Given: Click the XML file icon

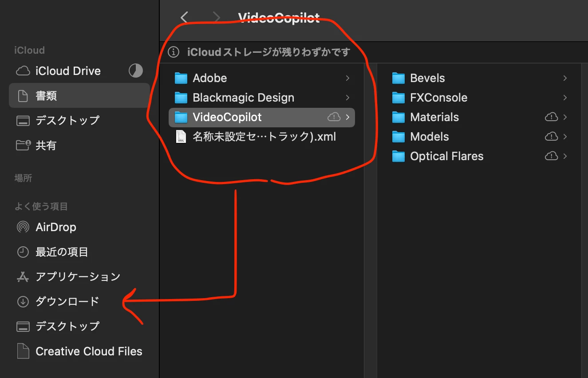Looking at the screenshot, I should point(181,137).
